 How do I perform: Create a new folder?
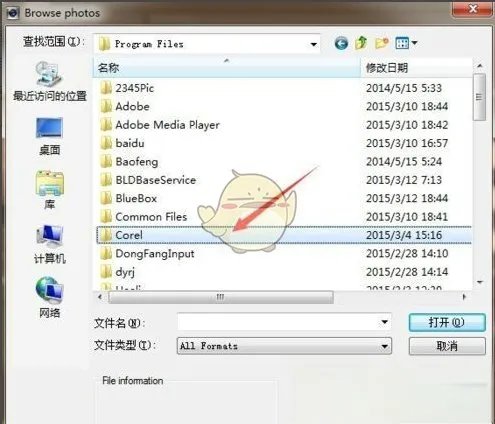(382, 43)
